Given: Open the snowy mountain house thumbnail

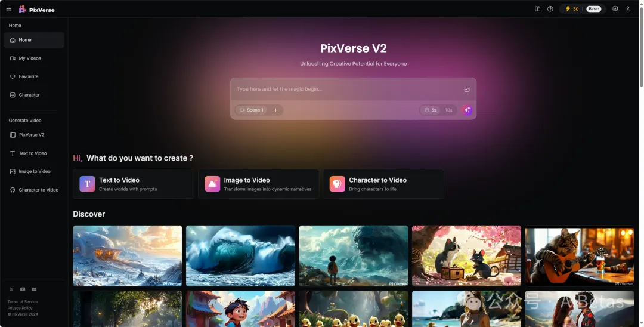Looking at the screenshot, I should click(x=128, y=256).
